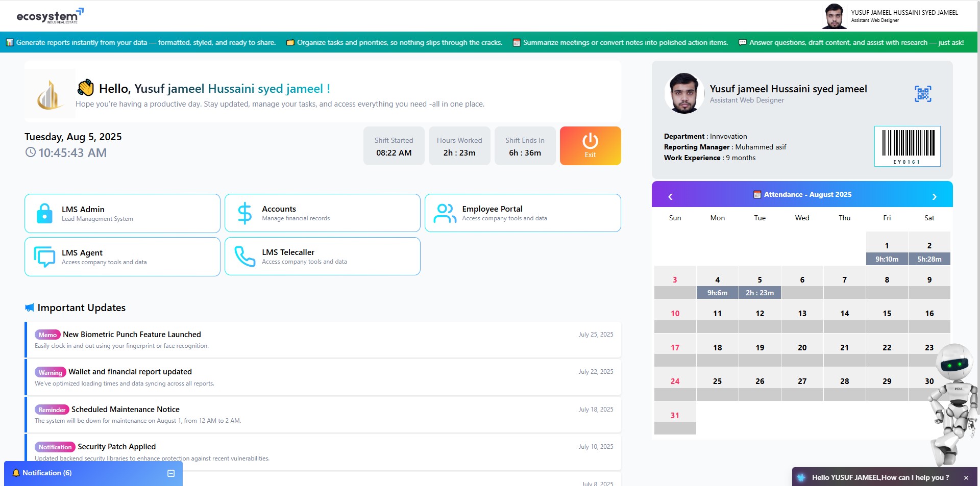
Task: Close the chatbot help message
Action: (966, 478)
